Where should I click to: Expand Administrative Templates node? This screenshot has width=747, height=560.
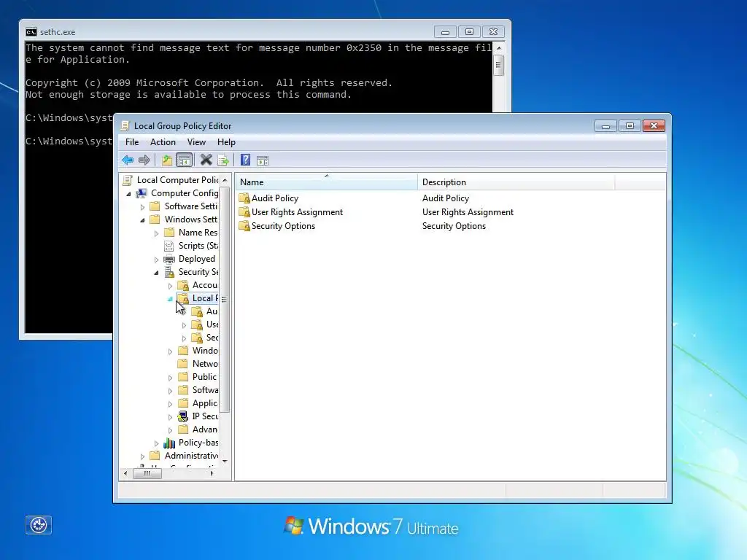pyautogui.click(x=142, y=456)
